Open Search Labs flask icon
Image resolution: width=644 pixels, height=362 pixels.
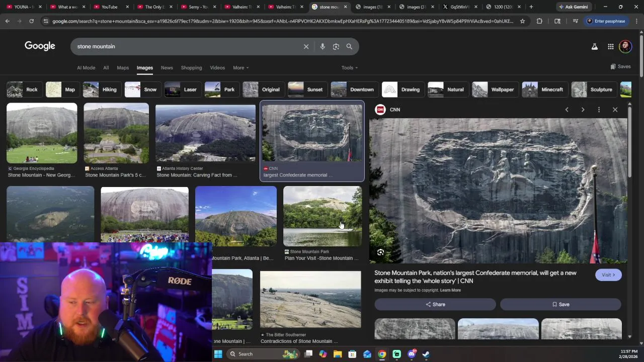pos(594,46)
